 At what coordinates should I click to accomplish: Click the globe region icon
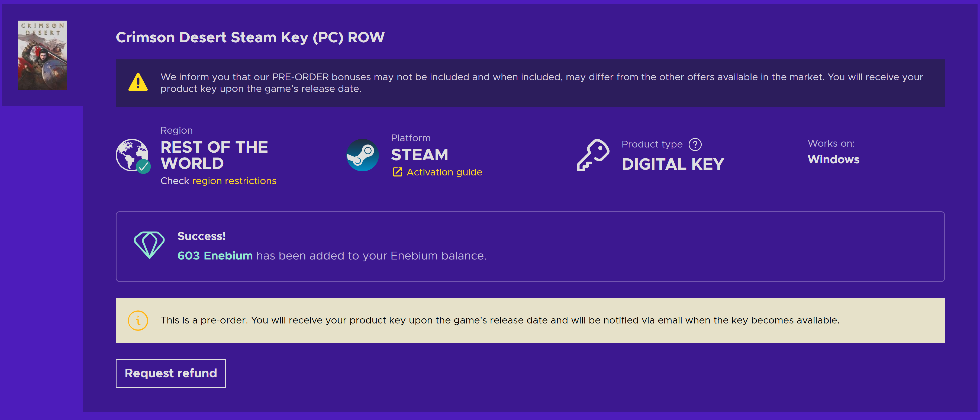pyautogui.click(x=131, y=154)
